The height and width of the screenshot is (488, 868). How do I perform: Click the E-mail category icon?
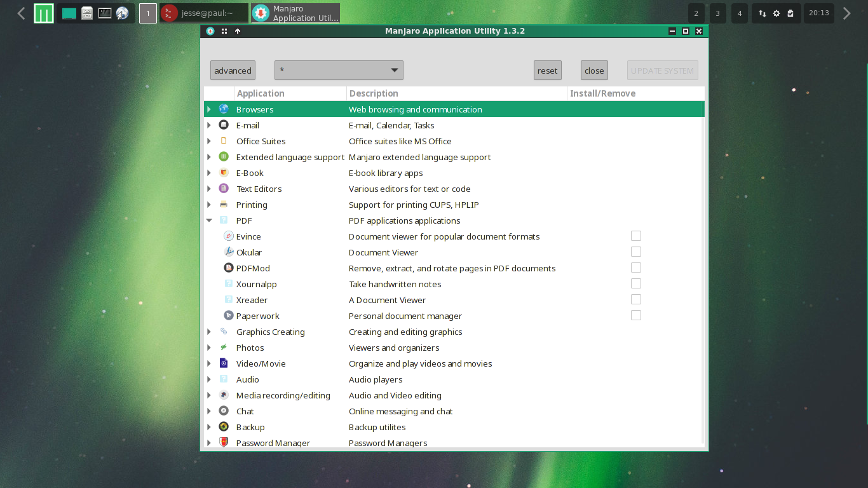[224, 125]
